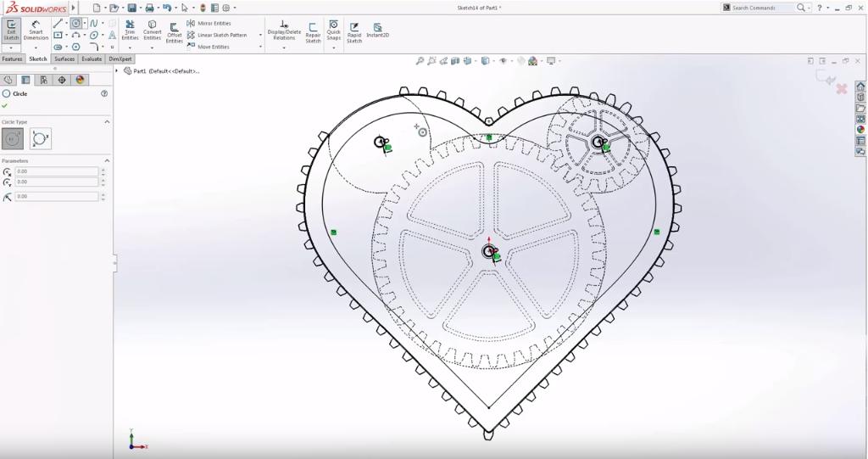Accept the circle with green checkmark
The width and height of the screenshot is (868, 459).
pyautogui.click(x=5, y=105)
